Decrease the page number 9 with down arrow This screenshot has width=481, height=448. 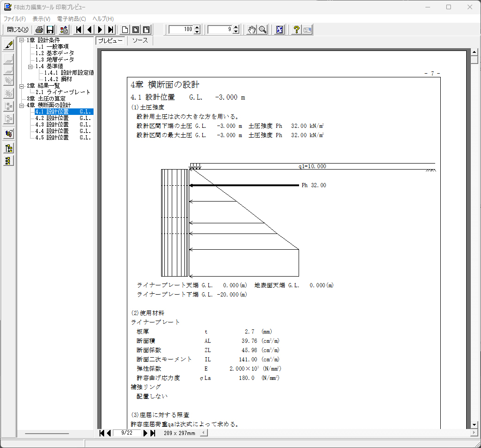(x=236, y=32)
